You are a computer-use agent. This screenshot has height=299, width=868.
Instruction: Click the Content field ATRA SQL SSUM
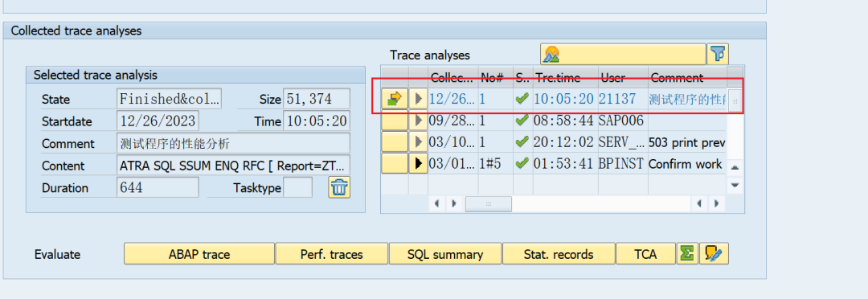coord(234,166)
